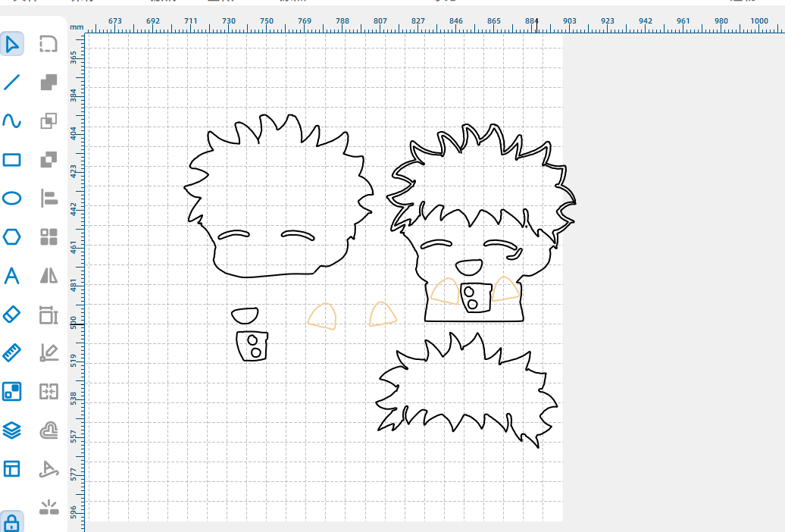The height and width of the screenshot is (532, 785).
Task: Click the text on path icon
Action: [x=48, y=469]
